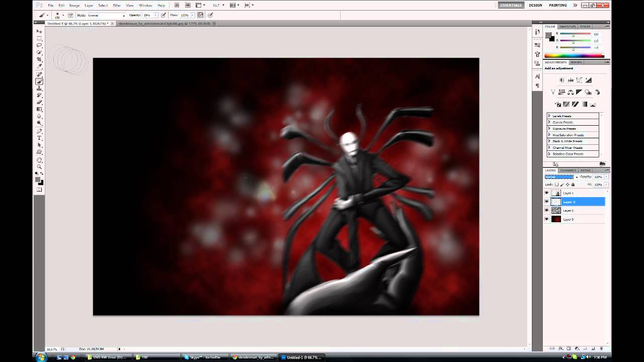
Task: Open the layer blending mode dropdown
Action: (561, 177)
